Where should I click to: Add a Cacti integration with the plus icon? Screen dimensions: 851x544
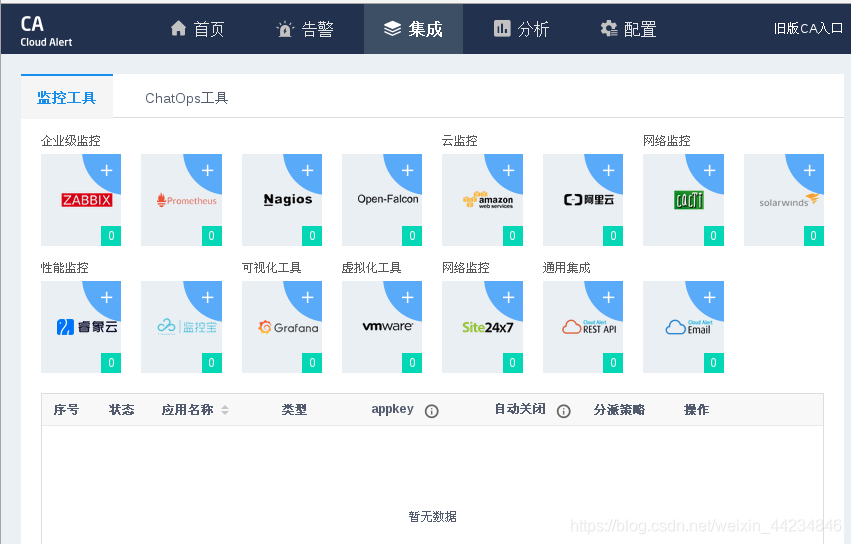pos(709,170)
